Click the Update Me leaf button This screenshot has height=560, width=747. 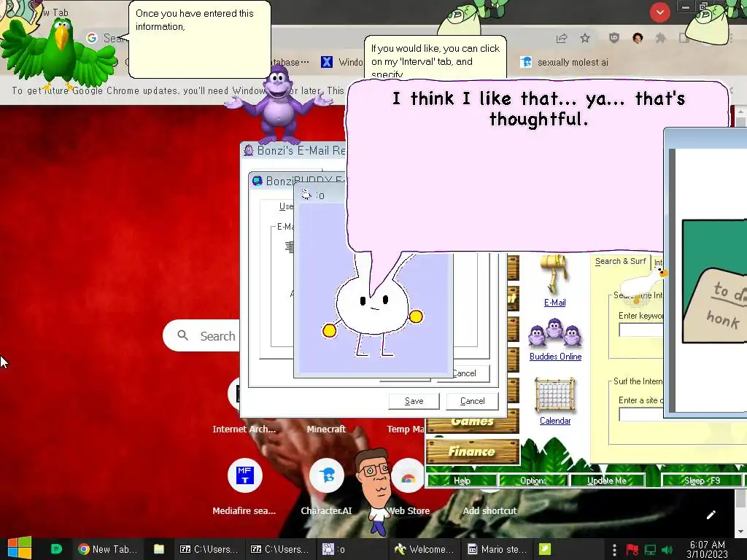[x=606, y=481]
